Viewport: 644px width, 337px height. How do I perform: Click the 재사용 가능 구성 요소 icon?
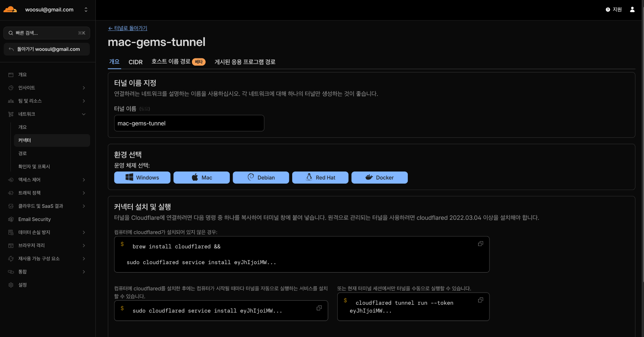[x=11, y=259]
